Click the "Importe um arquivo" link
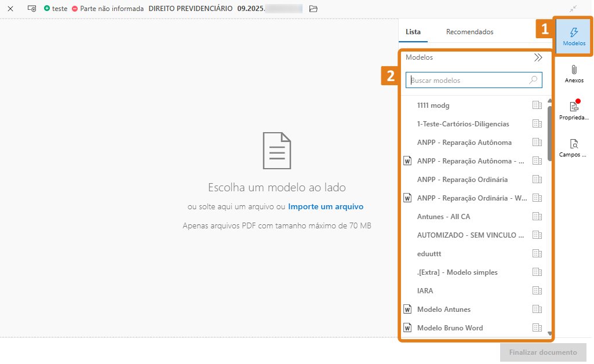Image resolution: width=594 pixels, height=364 pixels. [326, 206]
